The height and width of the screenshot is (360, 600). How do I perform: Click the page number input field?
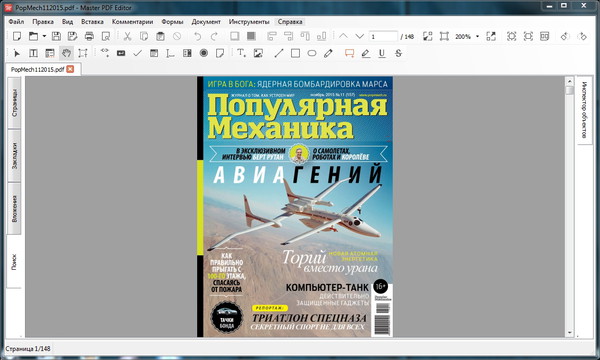pos(383,36)
